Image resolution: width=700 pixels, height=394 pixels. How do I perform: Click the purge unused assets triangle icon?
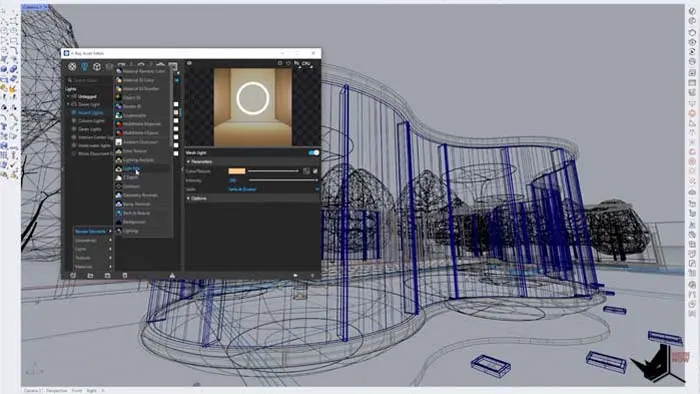click(x=172, y=275)
